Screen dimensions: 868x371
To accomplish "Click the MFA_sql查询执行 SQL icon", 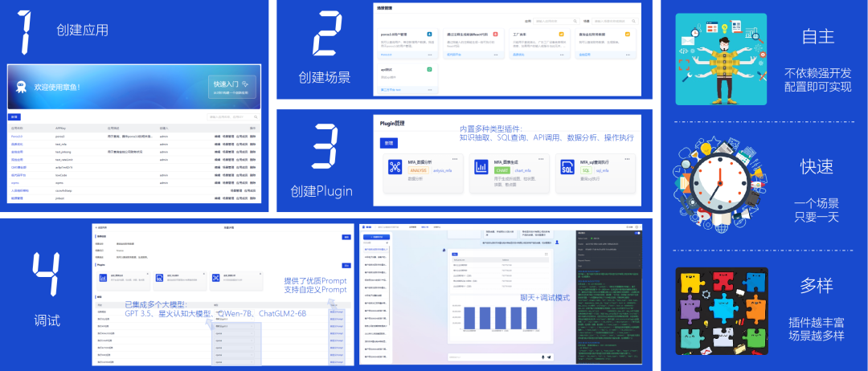I will pyautogui.click(x=567, y=168).
